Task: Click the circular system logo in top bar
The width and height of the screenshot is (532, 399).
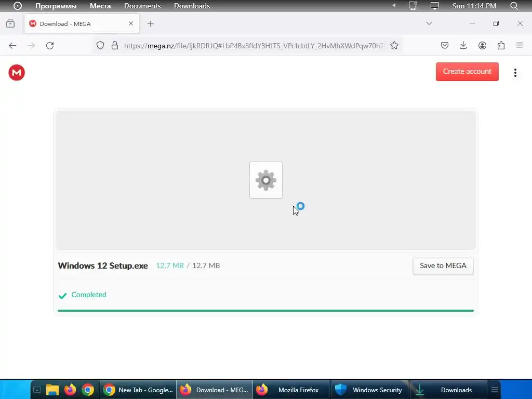Action: (18, 6)
